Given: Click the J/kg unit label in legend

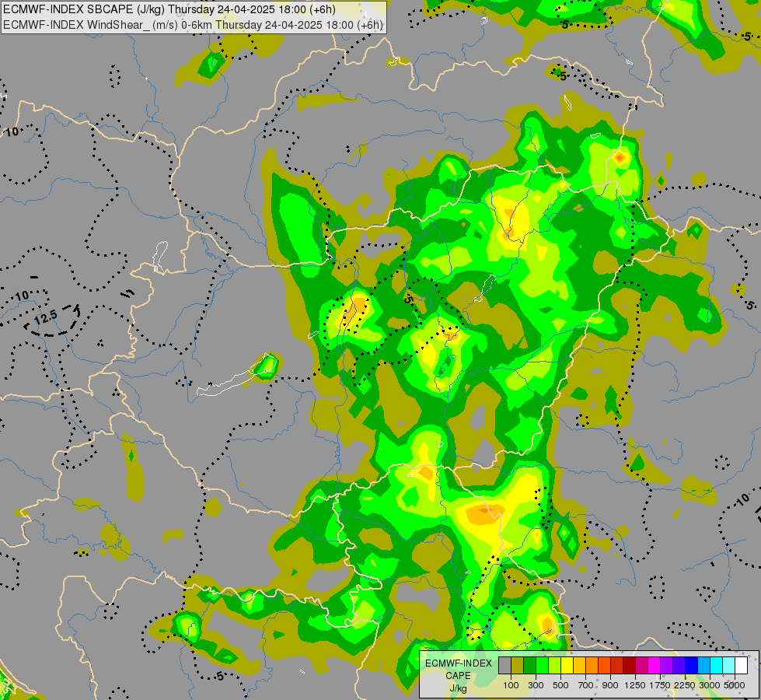Looking at the screenshot, I should (x=458, y=688).
